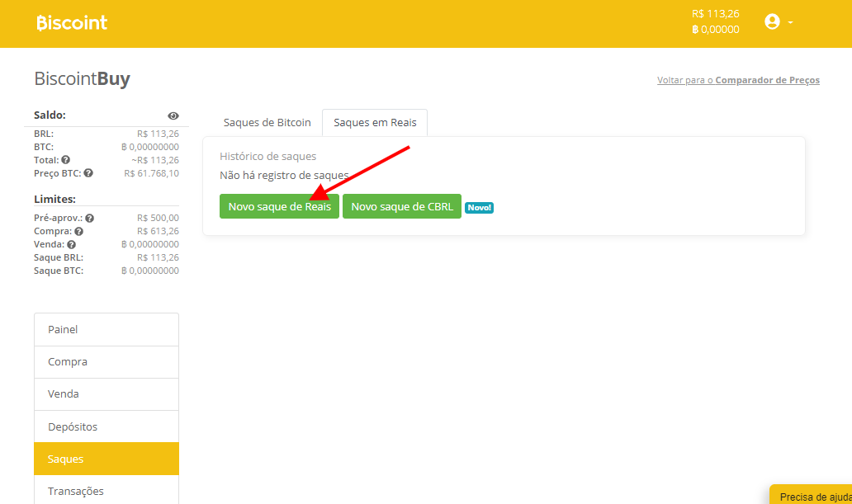Open Depósitos in the sidebar menu
This screenshot has height=504, width=852.
106,426
